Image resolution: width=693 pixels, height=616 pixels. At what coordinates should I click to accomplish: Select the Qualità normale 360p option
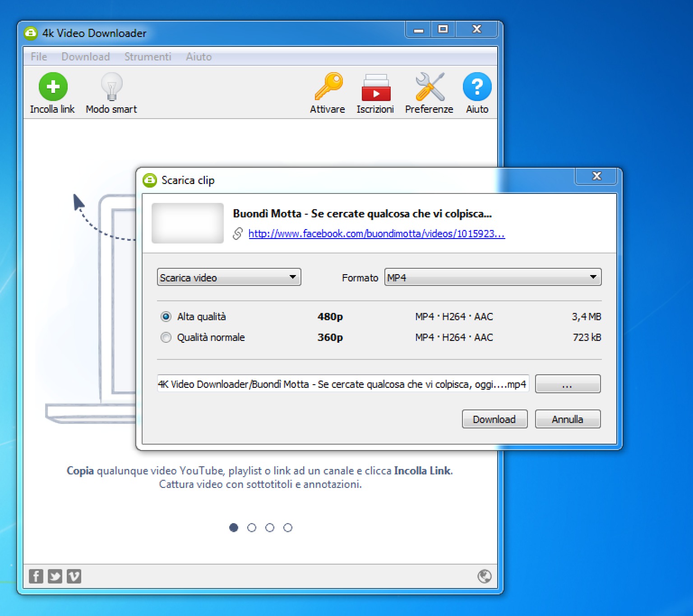[166, 337]
